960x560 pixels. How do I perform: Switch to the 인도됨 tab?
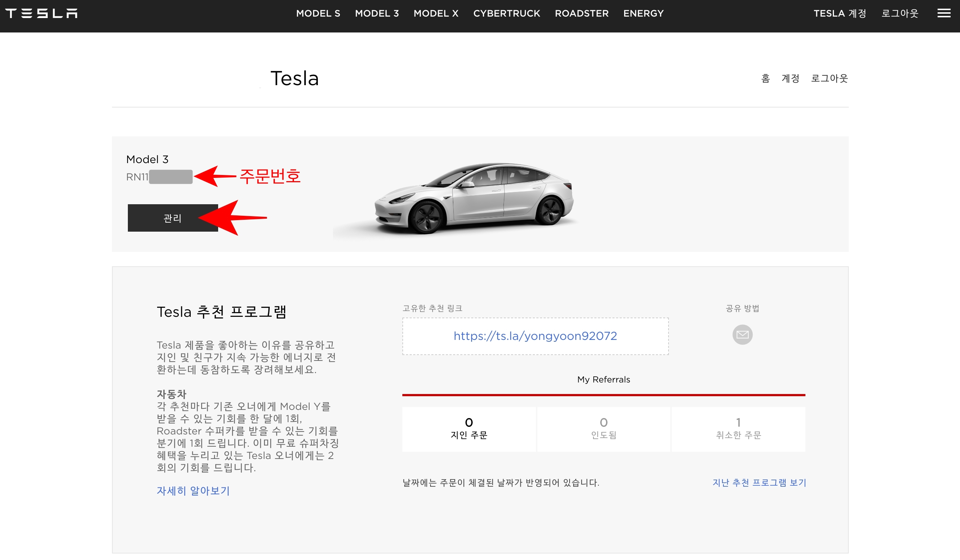click(x=604, y=429)
